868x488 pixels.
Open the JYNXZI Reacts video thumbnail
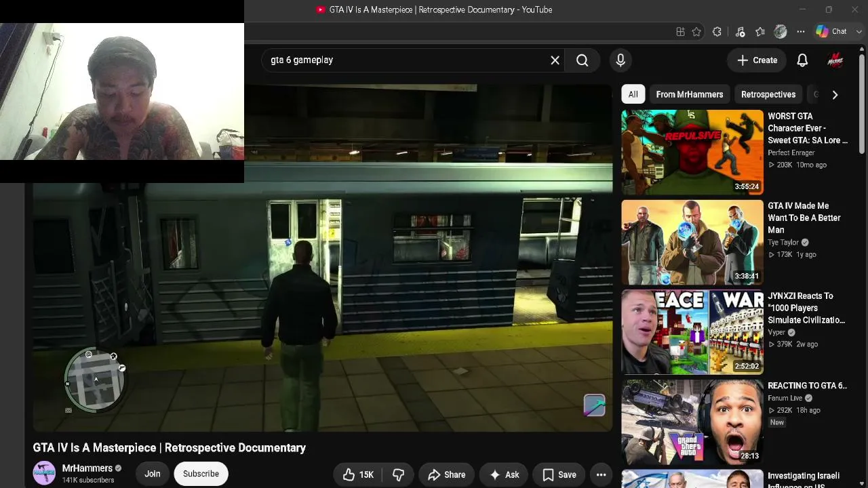click(692, 332)
